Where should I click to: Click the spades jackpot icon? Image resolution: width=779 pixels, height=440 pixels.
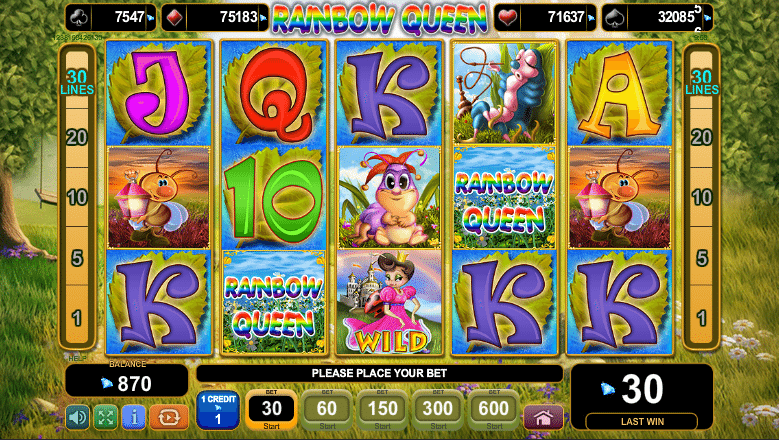pos(615,18)
